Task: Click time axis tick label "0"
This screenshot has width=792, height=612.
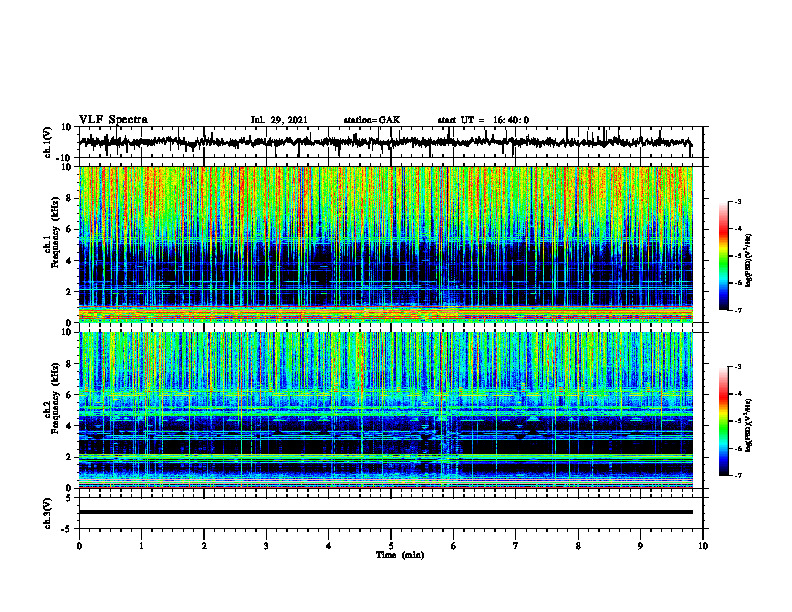Action: (x=79, y=546)
